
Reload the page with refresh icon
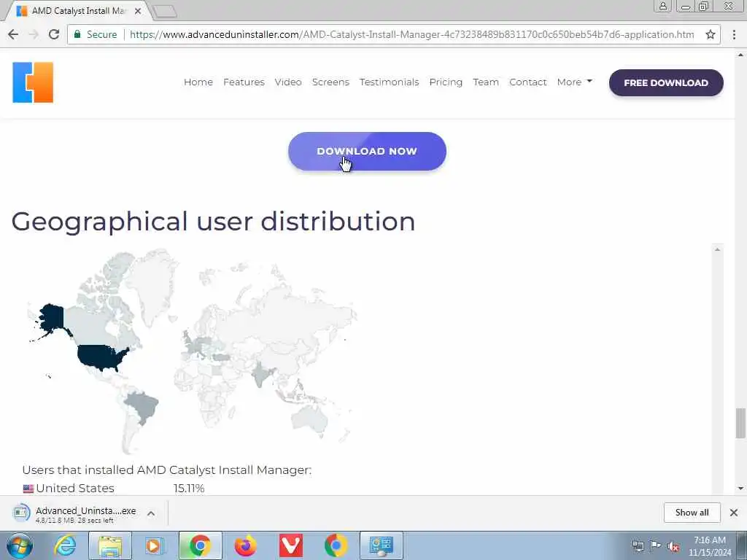[54, 34]
